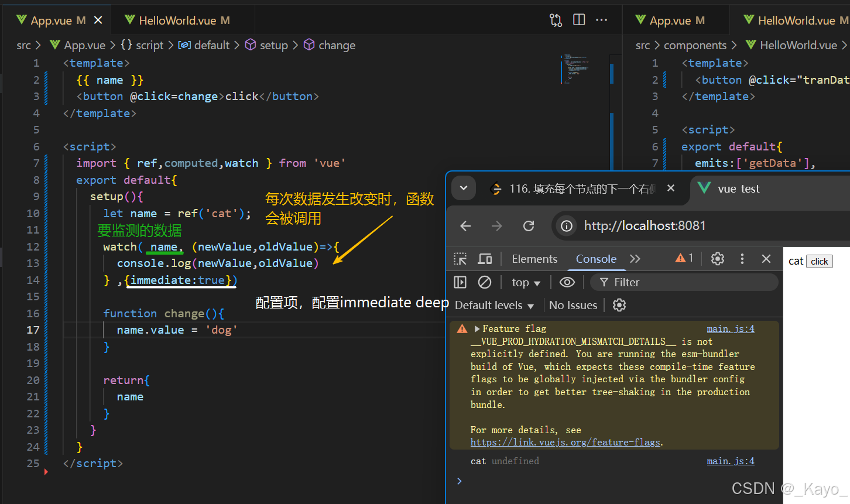Open HelloWorld.vue tab in right editor group

tap(796, 20)
